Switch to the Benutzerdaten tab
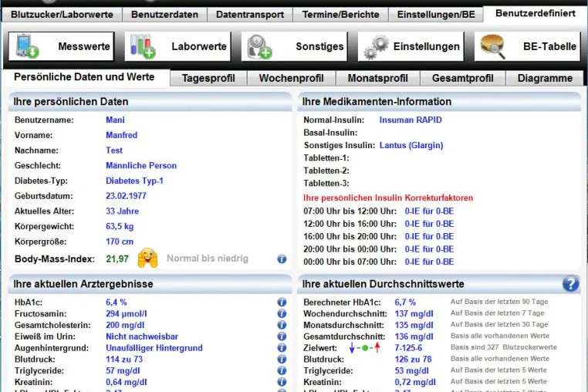The image size is (588, 392). [x=164, y=15]
